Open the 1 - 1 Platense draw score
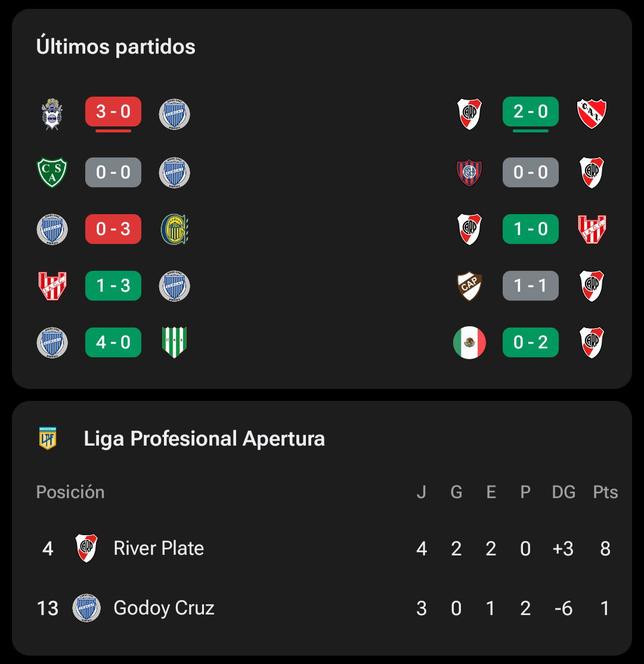The image size is (644, 664). 530,286
